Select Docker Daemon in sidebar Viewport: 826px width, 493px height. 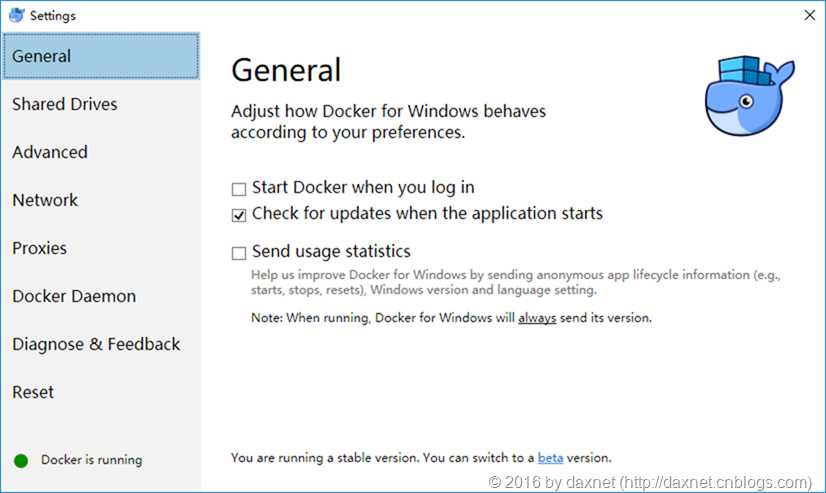[74, 296]
